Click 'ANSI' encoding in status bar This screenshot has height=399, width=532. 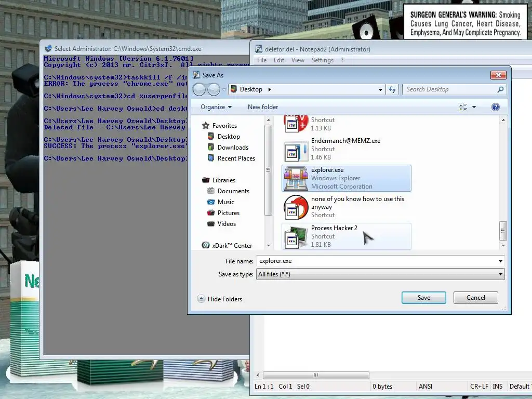[x=425, y=387]
